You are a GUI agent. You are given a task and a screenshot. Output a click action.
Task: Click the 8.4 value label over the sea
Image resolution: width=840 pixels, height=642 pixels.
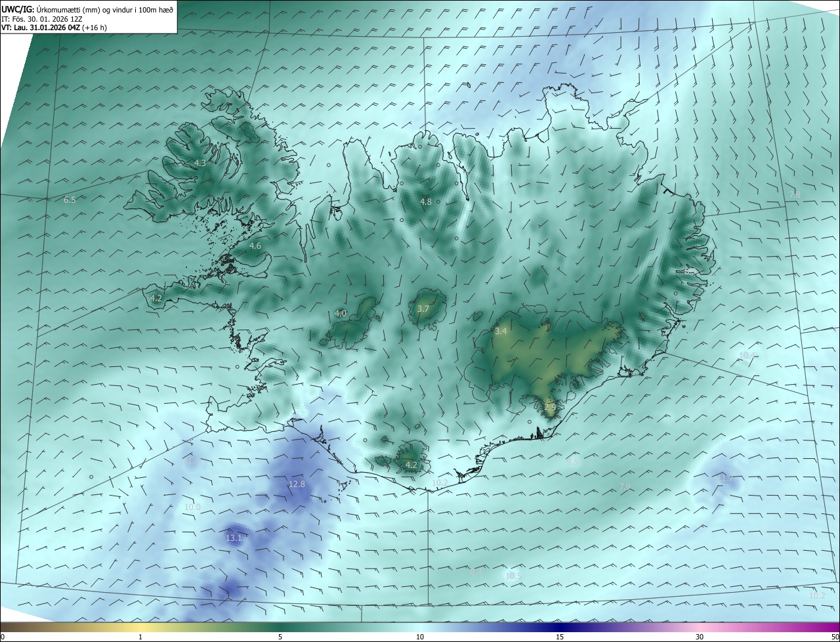point(476,572)
